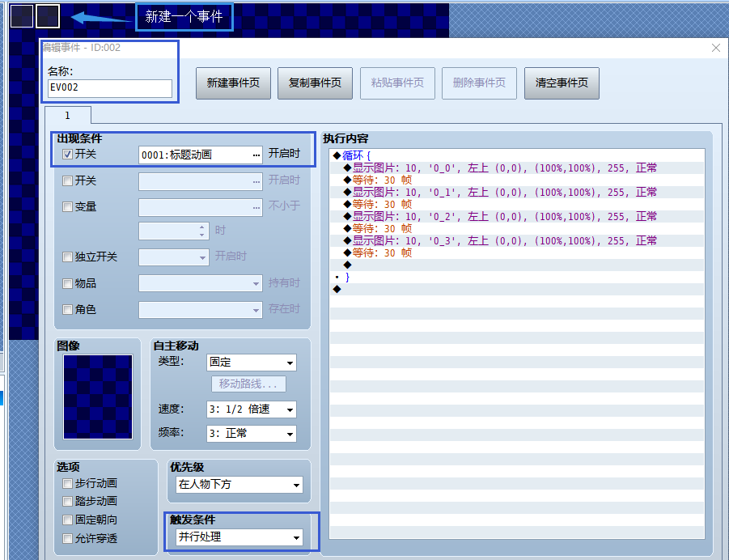729x560 pixels.
Task: Click the 移动路线... move route button
Action: [x=248, y=384]
